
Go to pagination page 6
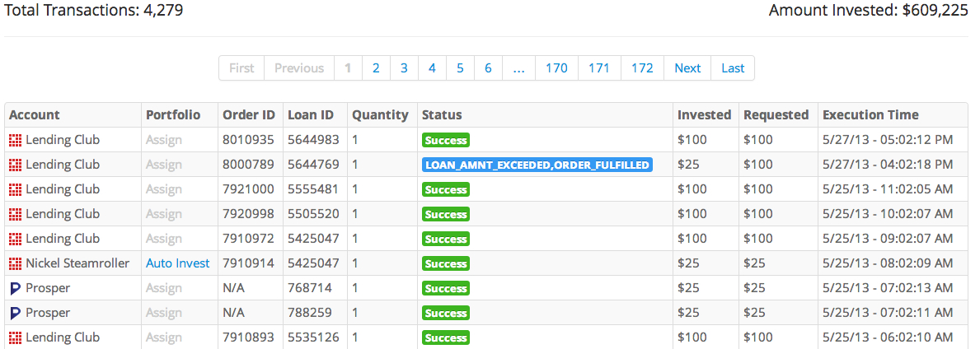click(488, 68)
